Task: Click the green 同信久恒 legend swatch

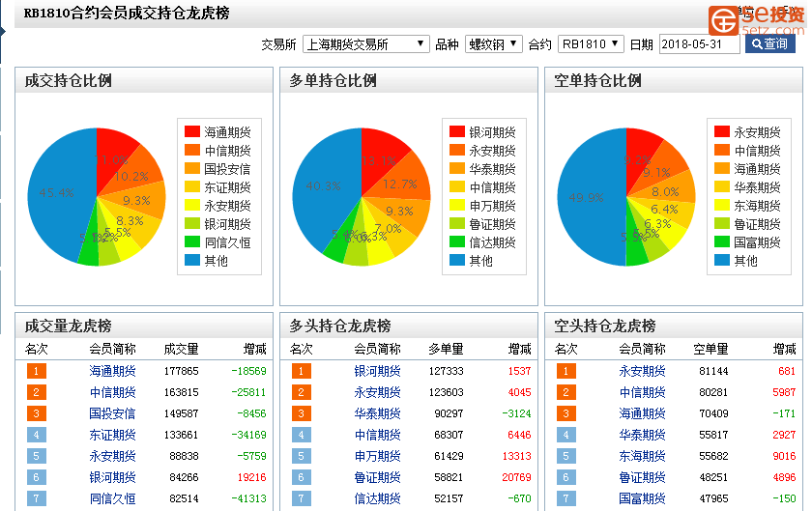Action: pyautogui.click(x=192, y=241)
